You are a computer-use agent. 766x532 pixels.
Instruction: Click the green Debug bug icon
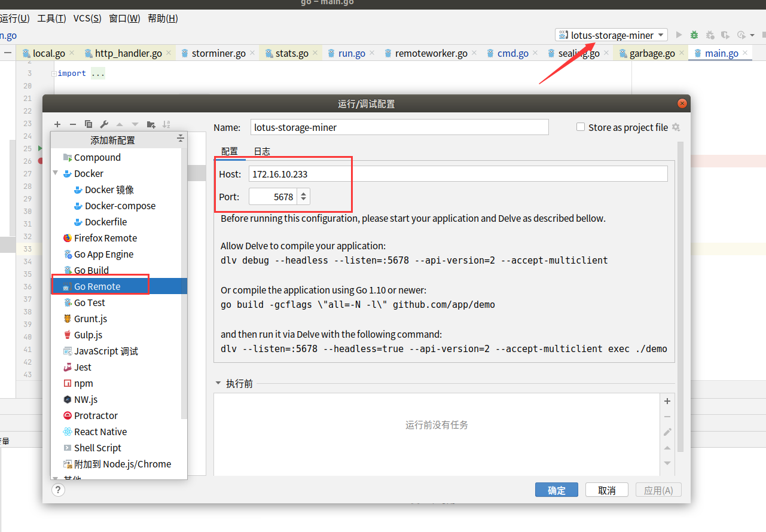click(x=694, y=35)
